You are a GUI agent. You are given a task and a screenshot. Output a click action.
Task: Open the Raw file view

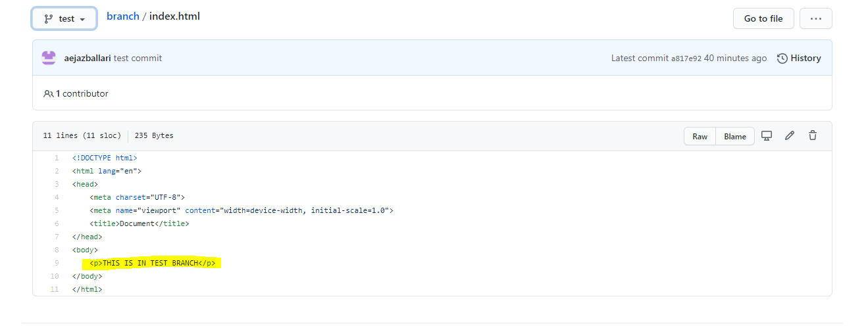pyautogui.click(x=700, y=136)
